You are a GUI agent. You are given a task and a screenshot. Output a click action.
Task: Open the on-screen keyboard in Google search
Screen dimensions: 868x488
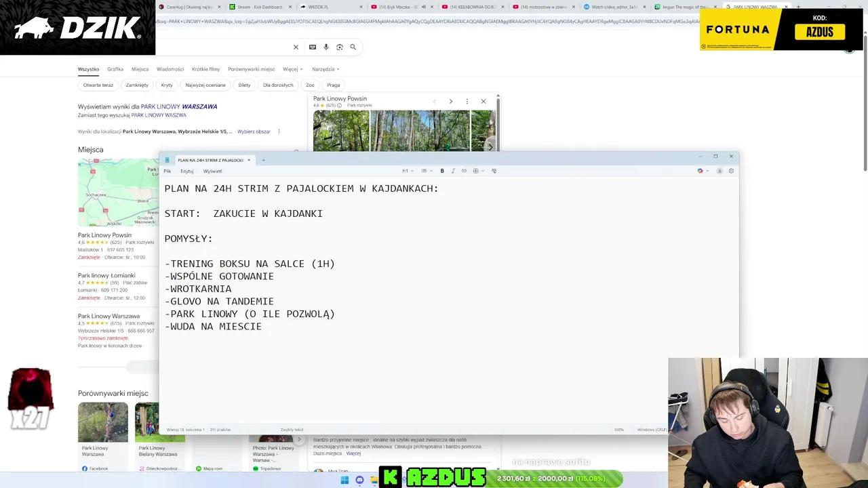(x=312, y=47)
